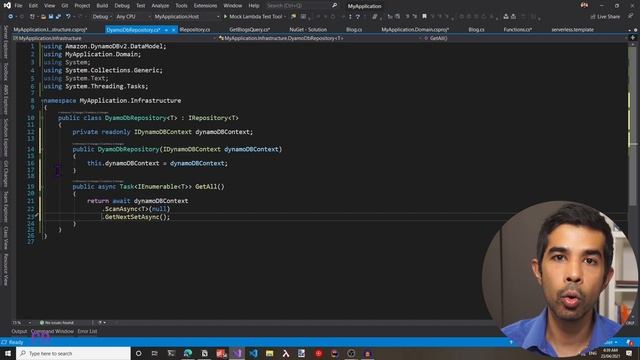The image size is (640, 360).
Task: Open Task View in the taskbar
Action: click(x=155, y=353)
